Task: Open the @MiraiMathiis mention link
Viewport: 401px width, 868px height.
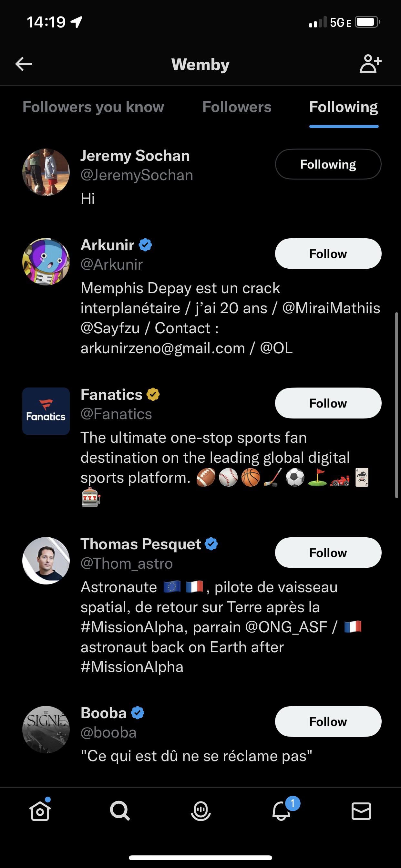Action: click(x=331, y=308)
